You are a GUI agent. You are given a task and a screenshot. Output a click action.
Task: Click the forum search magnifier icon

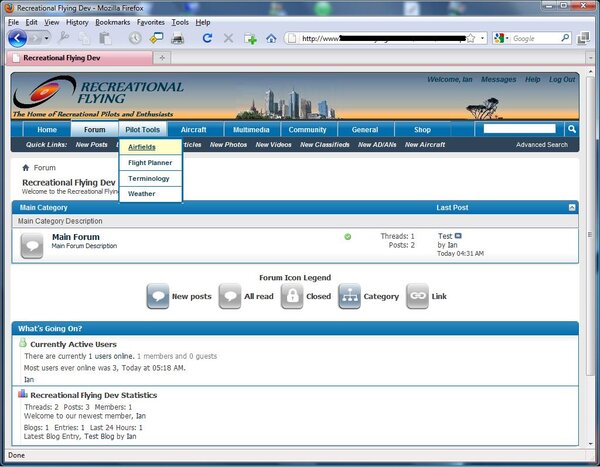pos(571,129)
